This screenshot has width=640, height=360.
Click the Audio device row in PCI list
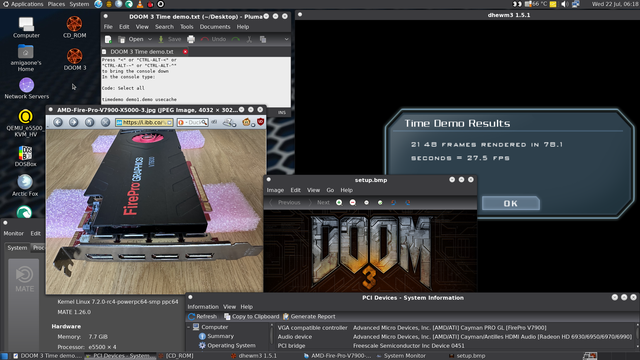pyautogui.click(x=455, y=337)
